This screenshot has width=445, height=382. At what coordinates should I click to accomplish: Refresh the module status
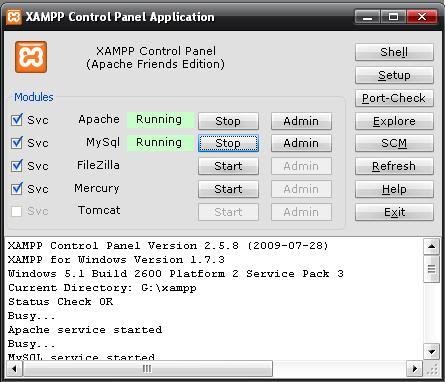394,166
